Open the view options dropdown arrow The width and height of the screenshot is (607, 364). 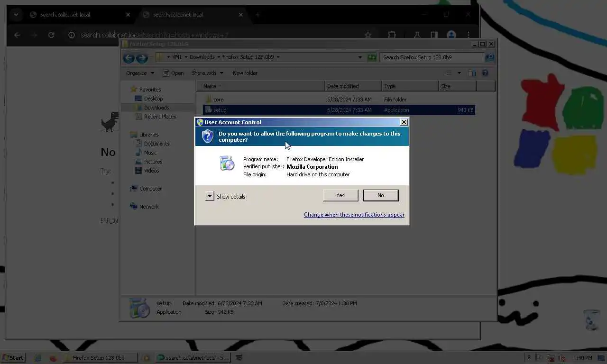[x=459, y=73]
